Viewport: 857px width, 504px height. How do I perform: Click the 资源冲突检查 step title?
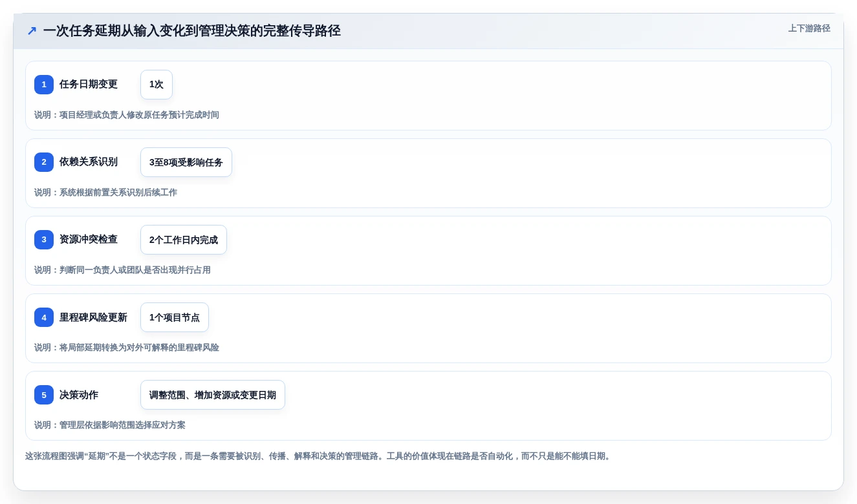coord(89,240)
